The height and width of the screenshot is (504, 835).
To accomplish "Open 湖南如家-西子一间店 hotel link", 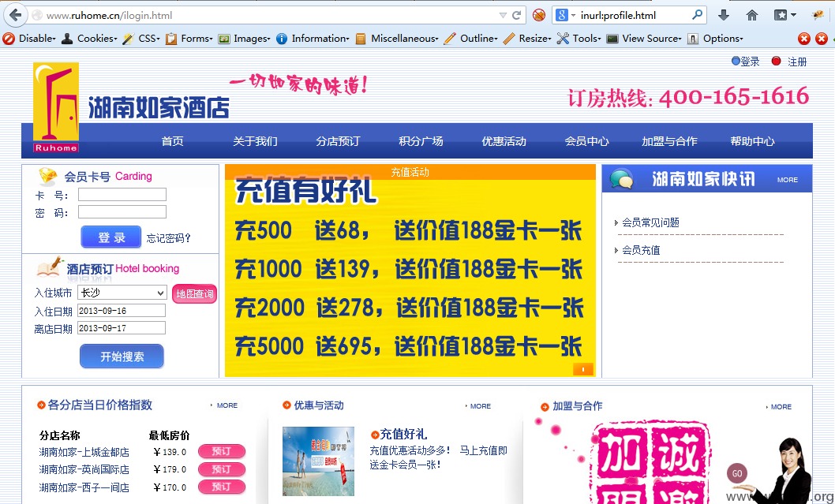I will (84, 487).
